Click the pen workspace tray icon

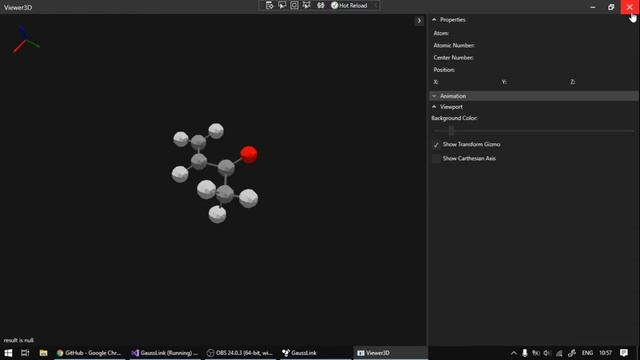click(x=571, y=353)
